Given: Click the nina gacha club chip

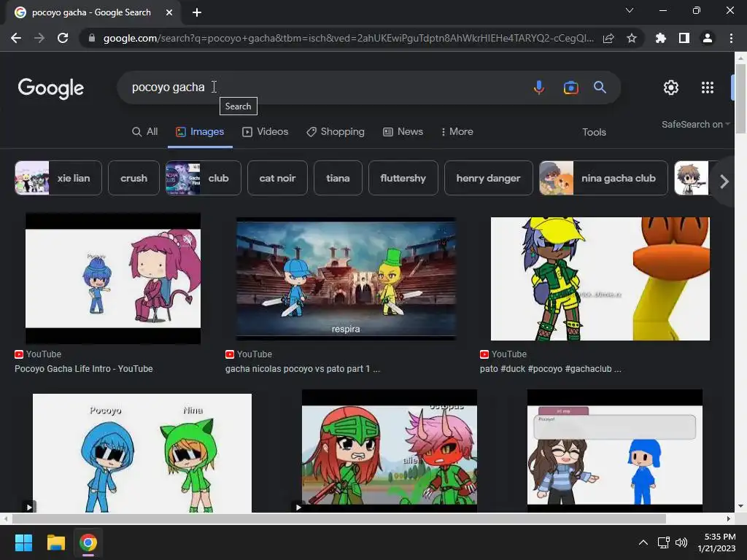Looking at the screenshot, I should click(x=603, y=178).
